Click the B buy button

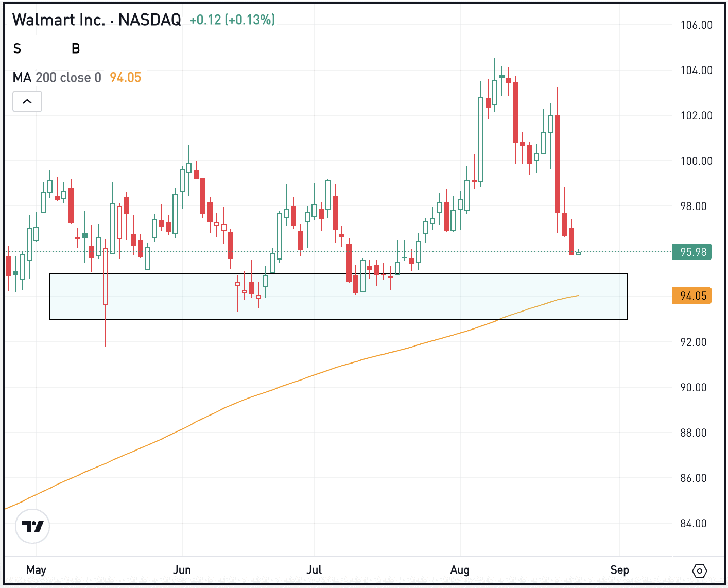coord(75,49)
